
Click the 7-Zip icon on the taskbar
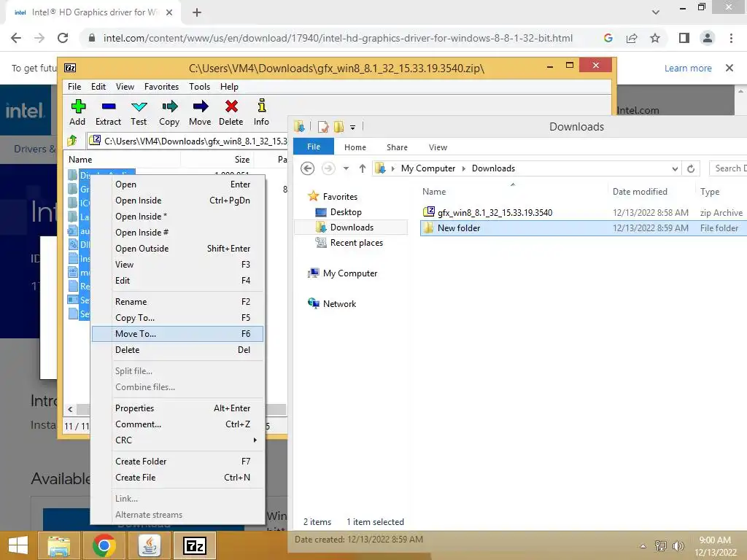pos(195,545)
